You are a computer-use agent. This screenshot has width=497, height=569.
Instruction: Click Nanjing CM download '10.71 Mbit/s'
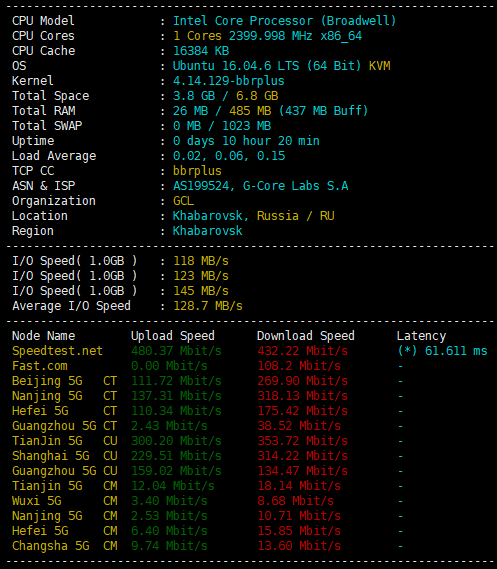tap(299, 516)
